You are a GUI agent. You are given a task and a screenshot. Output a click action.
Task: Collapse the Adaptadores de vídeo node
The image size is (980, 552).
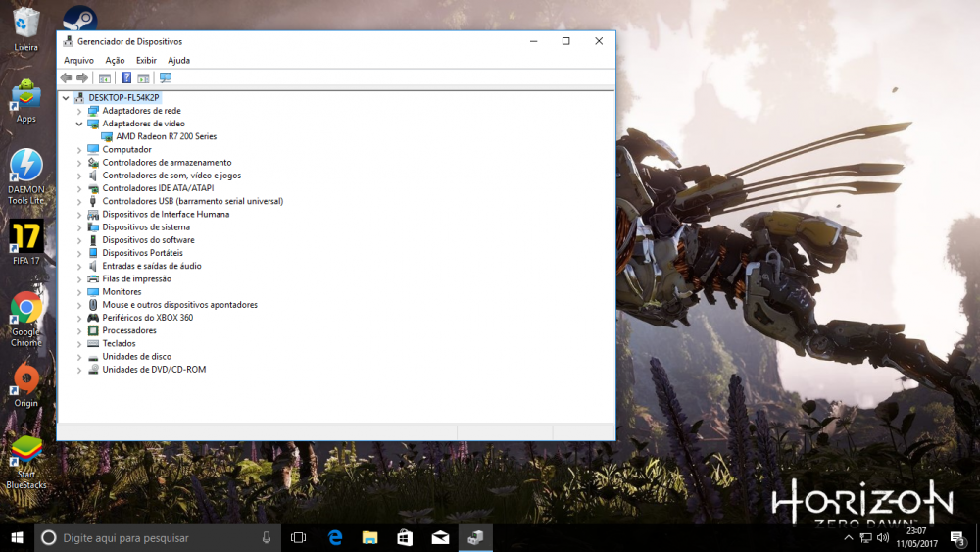pos(80,125)
